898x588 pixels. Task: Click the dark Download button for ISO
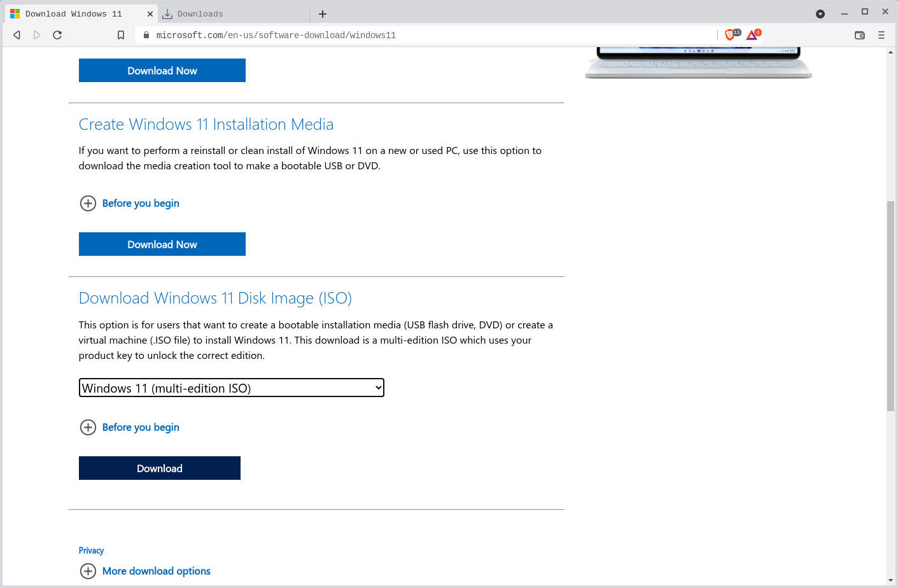pyautogui.click(x=160, y=468)
